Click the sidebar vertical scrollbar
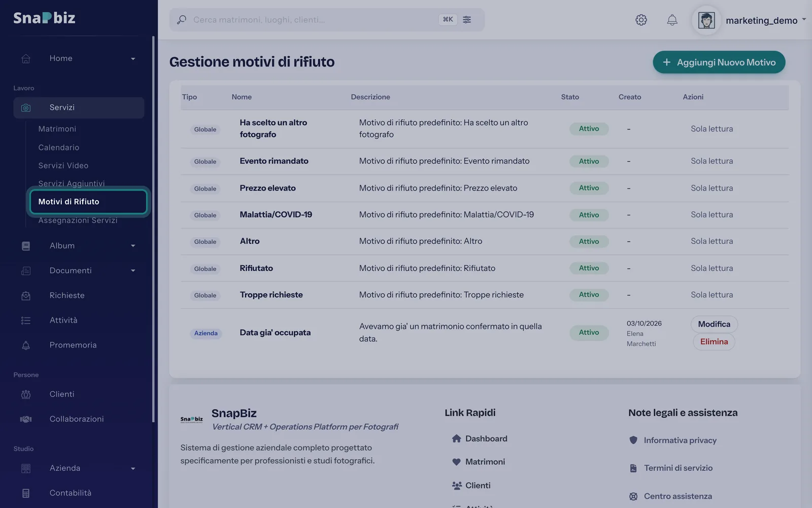Image resolution: width=812 pixels, height=508 pixels. click(x=153, y=229)
